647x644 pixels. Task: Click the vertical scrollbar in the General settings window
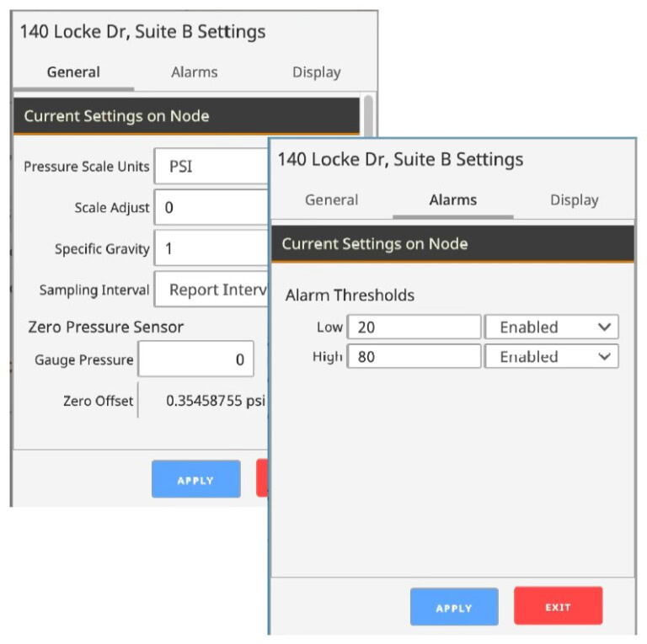[x=367, y=114]
